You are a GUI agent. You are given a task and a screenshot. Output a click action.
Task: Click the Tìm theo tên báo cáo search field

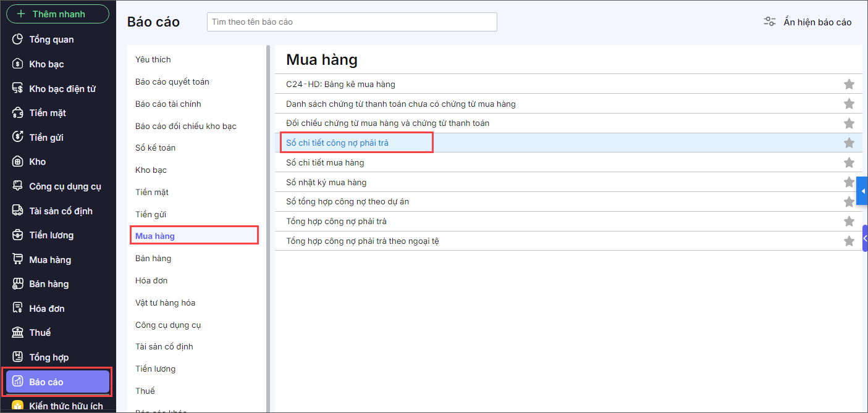pos(352,22)
